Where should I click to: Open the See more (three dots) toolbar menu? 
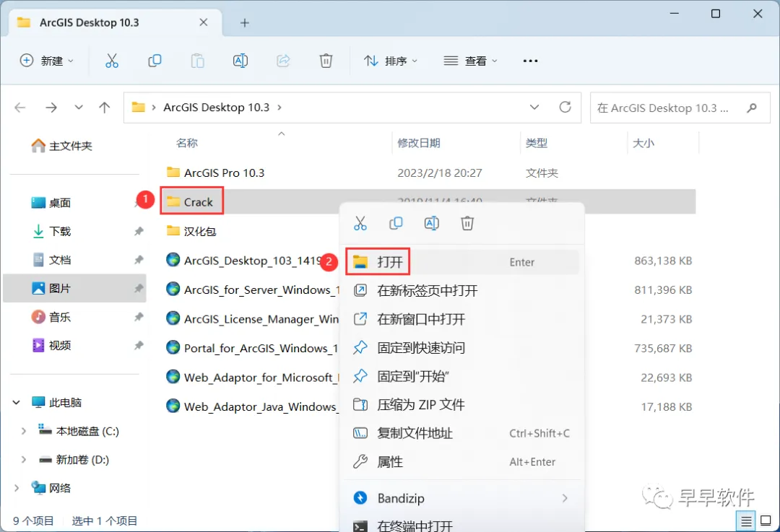530,61
